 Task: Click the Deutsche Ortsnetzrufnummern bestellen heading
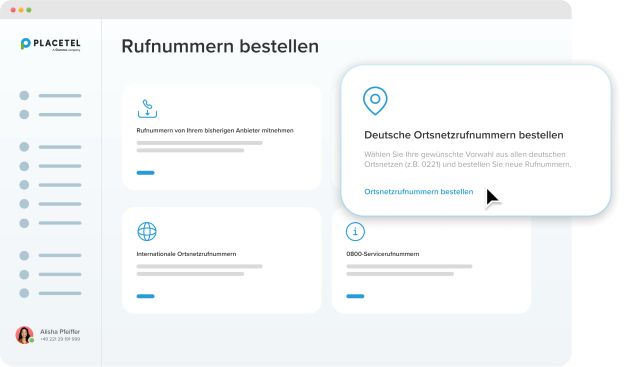click(464, 135)
